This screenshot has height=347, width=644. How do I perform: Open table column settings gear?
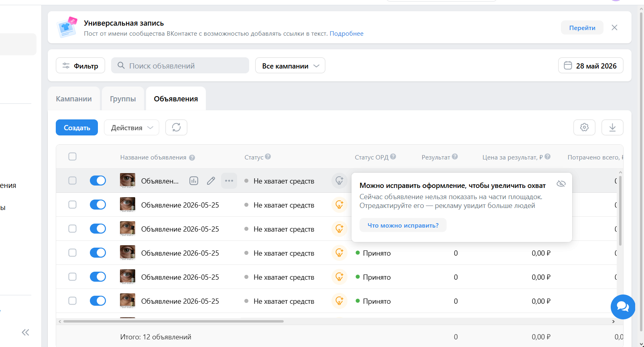click(584, 127)
